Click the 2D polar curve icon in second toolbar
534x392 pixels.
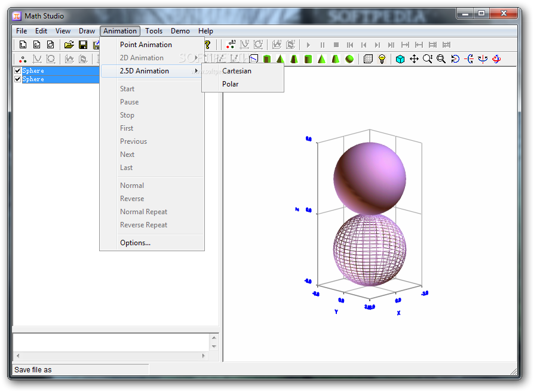point(50,59)
